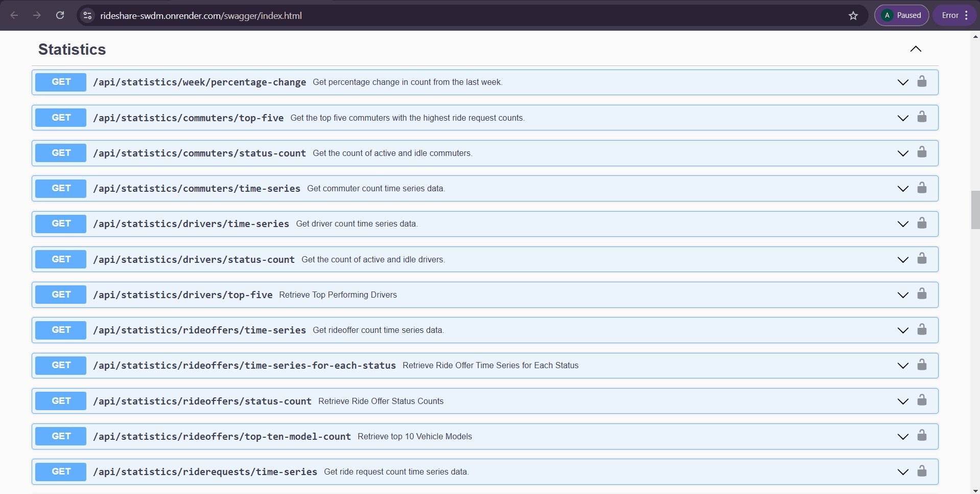The width and height of the screenshot is (980, 494).
Task: Click lock icon for commuters/status-count endpoint
Action: tap(922, 152)
